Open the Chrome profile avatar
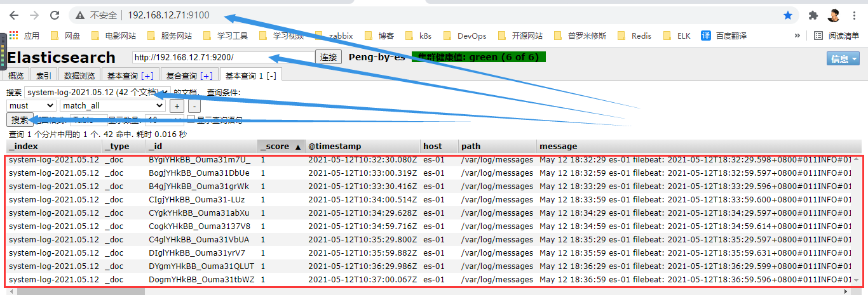The image size is (868, 295). click(833, 15)
